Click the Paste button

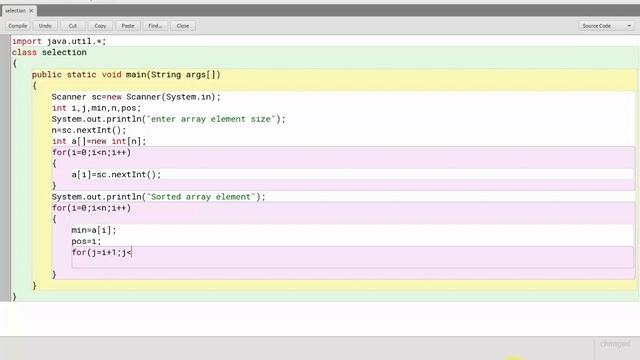click(128, 26)
